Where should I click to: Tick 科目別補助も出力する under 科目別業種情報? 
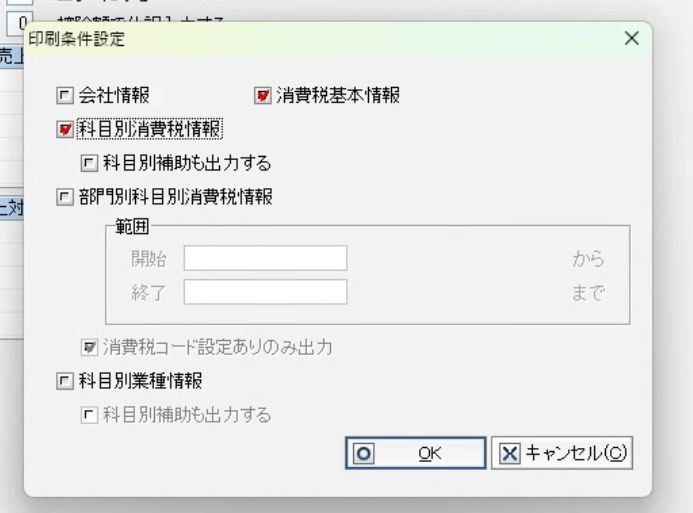tap(89, 415)
